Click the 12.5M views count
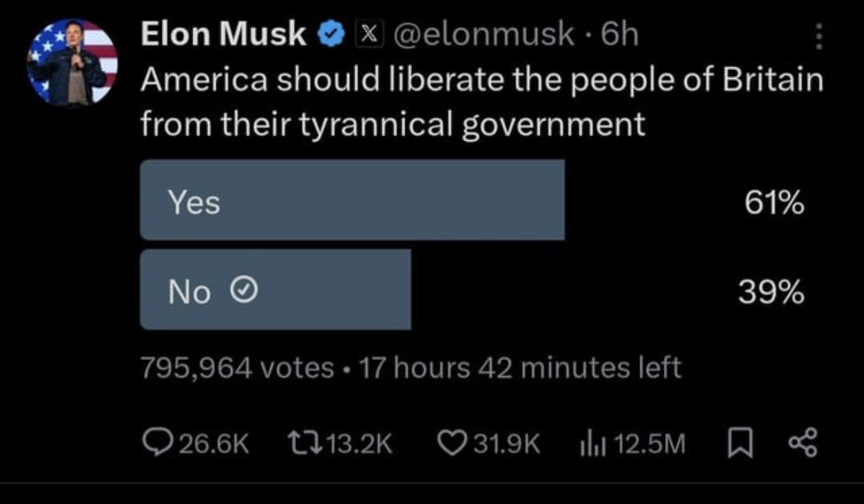 point(649,443)
